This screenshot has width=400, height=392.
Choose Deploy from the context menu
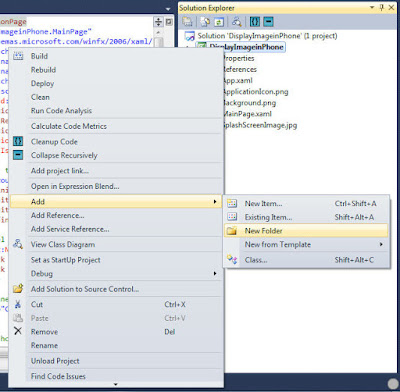[x=116, y=83]
